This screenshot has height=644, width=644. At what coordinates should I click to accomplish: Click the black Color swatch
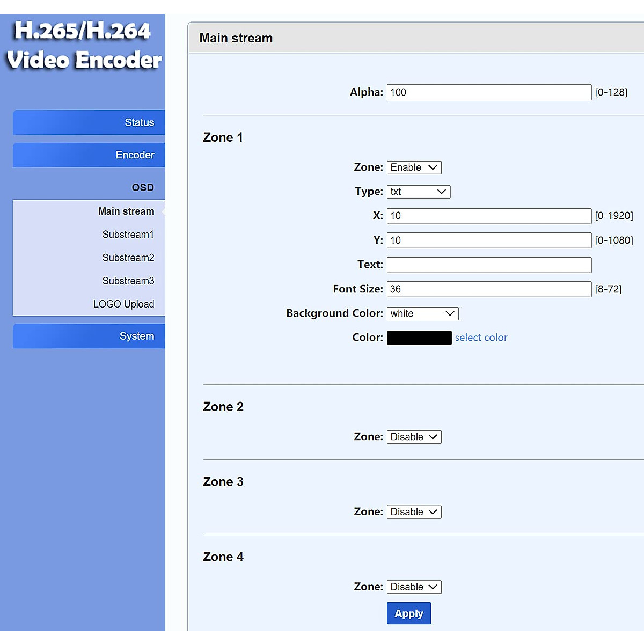pos(419,338)
